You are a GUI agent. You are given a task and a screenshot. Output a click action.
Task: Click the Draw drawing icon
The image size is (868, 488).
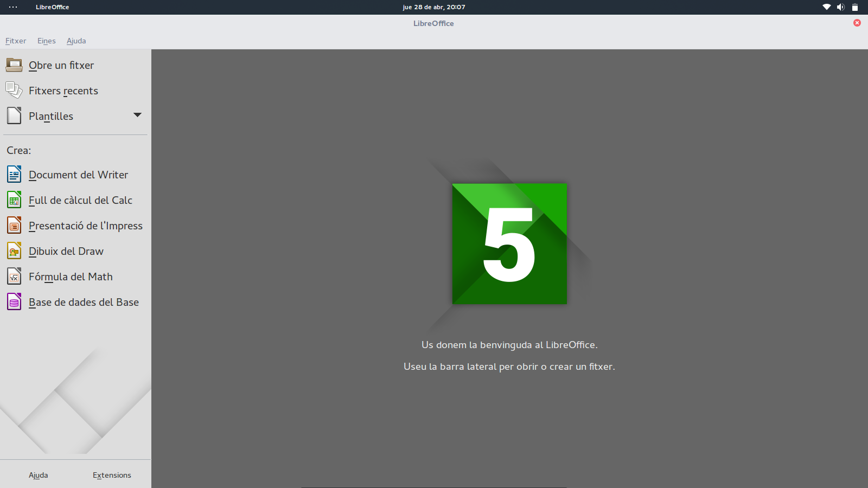coord(14,251)
